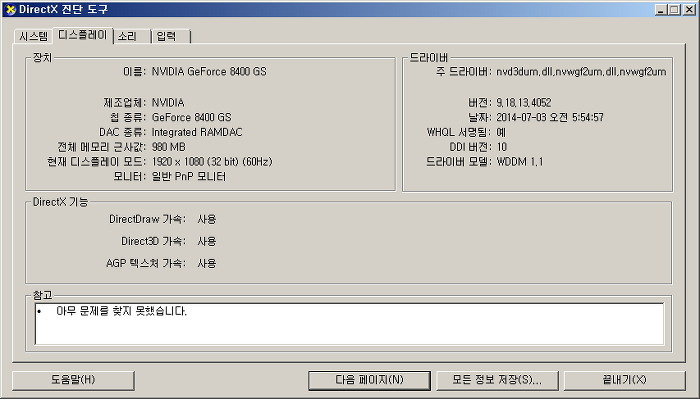
Task: Save all info via 모든 정보 저장(S)...
Action: 497,380
